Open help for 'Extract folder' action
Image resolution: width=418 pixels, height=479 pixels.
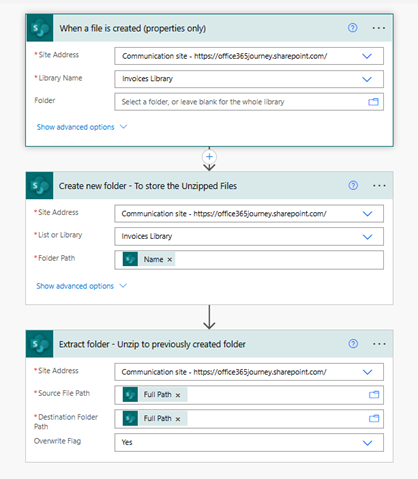click(353, 344)
